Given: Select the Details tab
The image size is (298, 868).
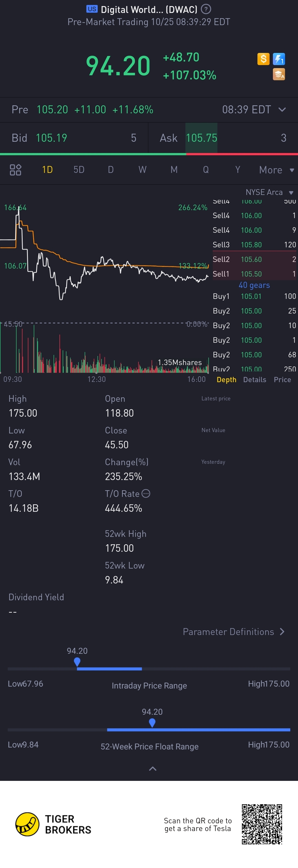Looking at the screenshot, I should tap(254, 380).
